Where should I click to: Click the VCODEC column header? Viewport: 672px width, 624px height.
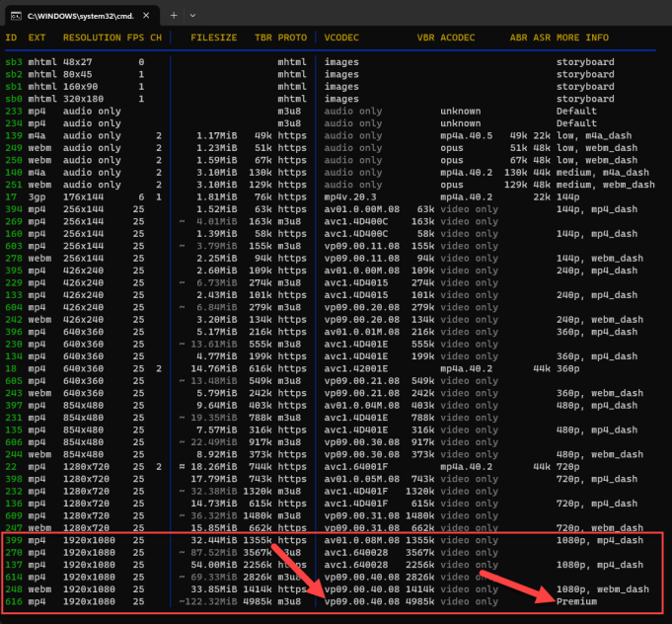coord(341,38)
